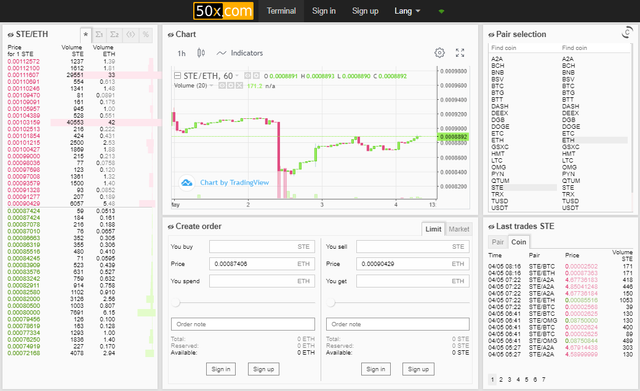
Task: Click Sign up under the sell form
Action: pos(418,369)
